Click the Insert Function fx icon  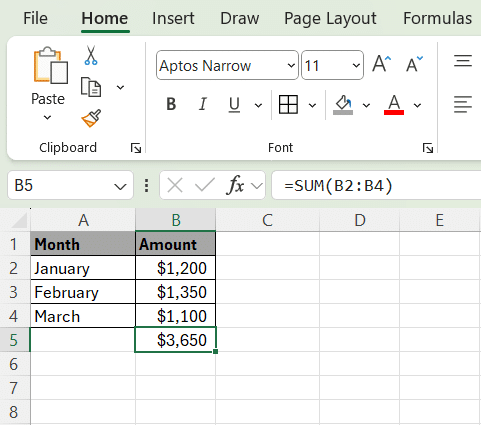[235, 185]
